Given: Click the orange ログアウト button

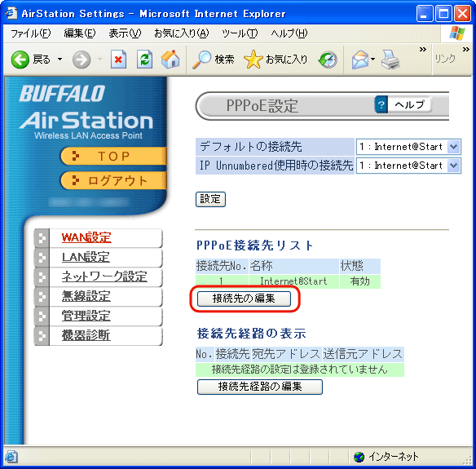Looking at the screenshot, I should [114, 181].
